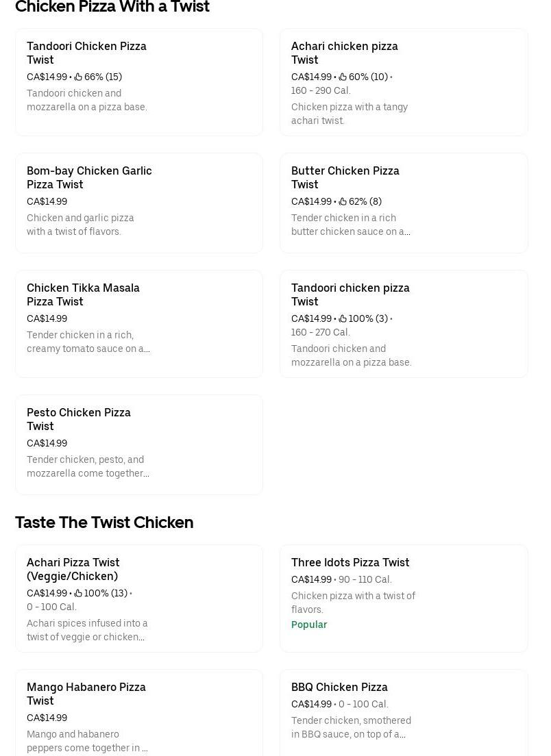Open Achari Pizza Twist (Veggie/Chicken)
This screenshot has height=756, width=551.
[73, 569]
